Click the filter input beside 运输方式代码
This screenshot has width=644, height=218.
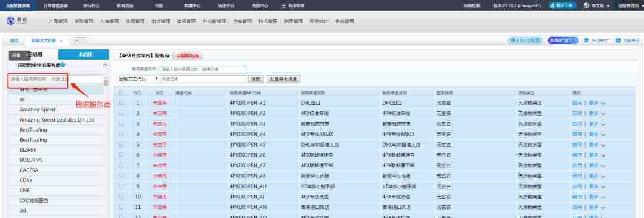coord(203,79)
